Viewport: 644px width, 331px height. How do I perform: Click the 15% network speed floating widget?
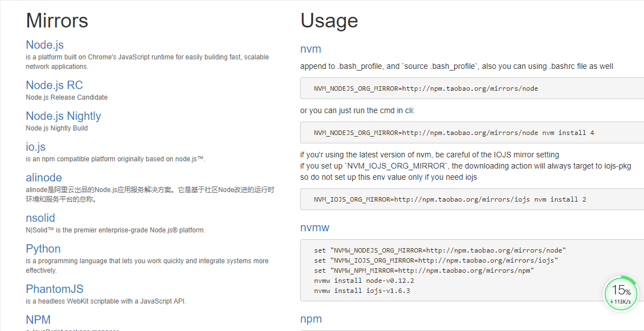[x=620, y=294]
